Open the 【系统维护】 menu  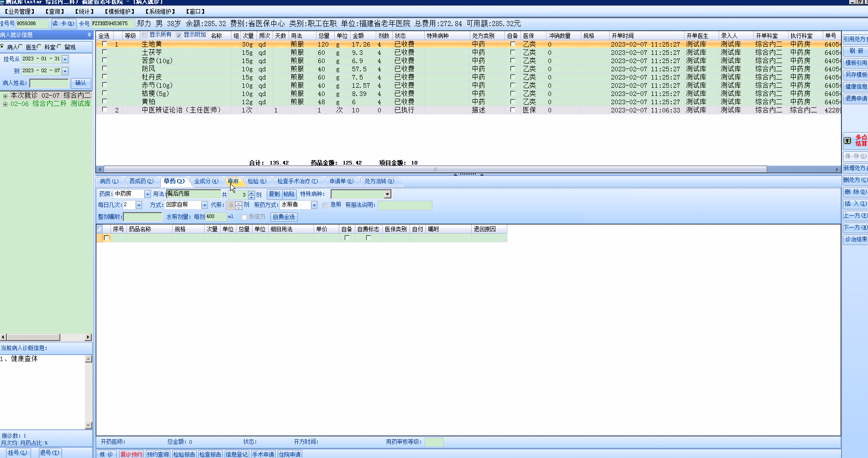161,11
